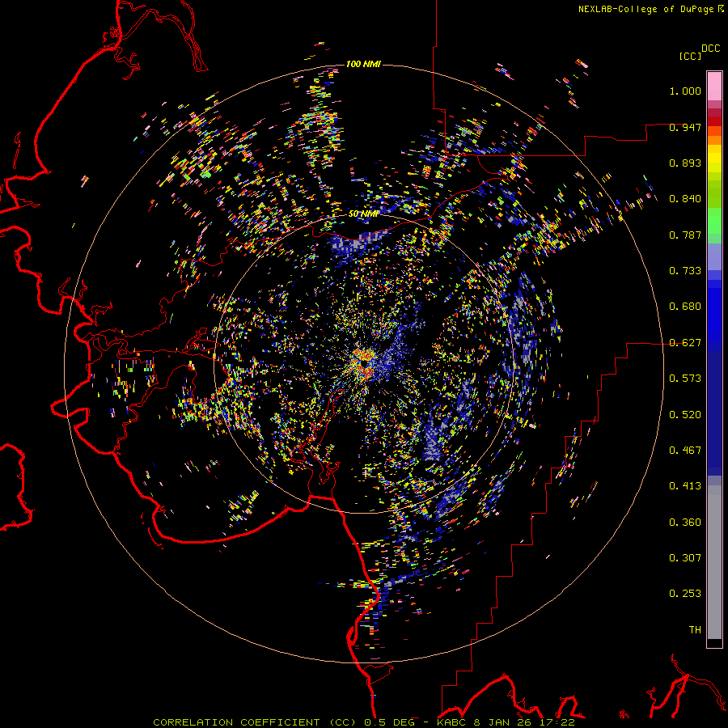The height and width of the screenshot is (728, 728).
Task: Click the 0.573 legend value
Action: tap(685, 379)
